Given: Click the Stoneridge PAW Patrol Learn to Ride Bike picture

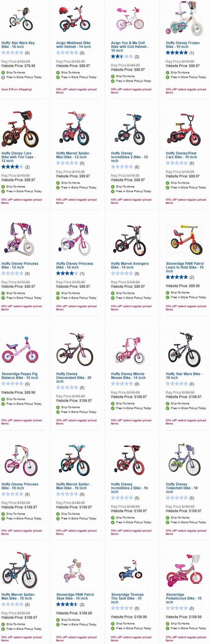Looking at the screenshot, I should tap(184, 239).
